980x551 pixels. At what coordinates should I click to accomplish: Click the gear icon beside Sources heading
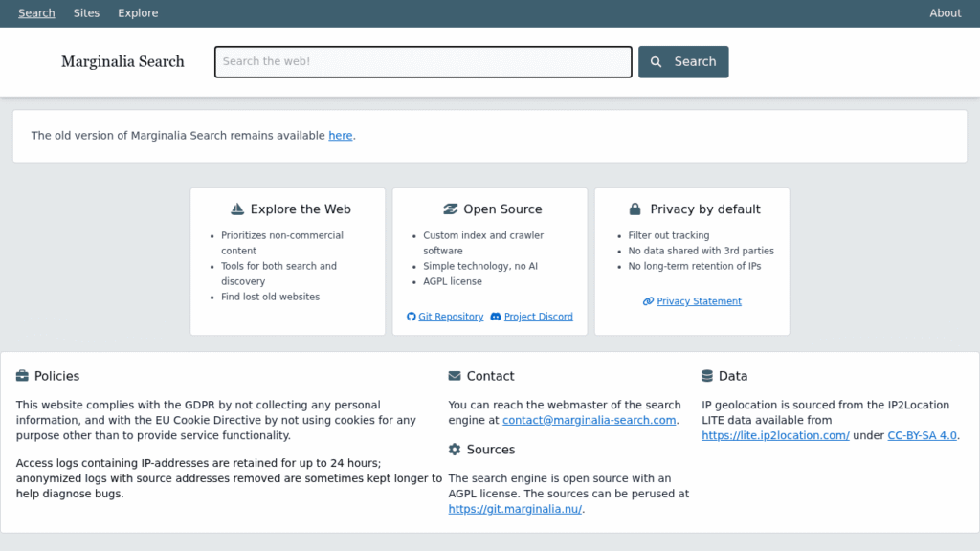(x=455, y=450)
